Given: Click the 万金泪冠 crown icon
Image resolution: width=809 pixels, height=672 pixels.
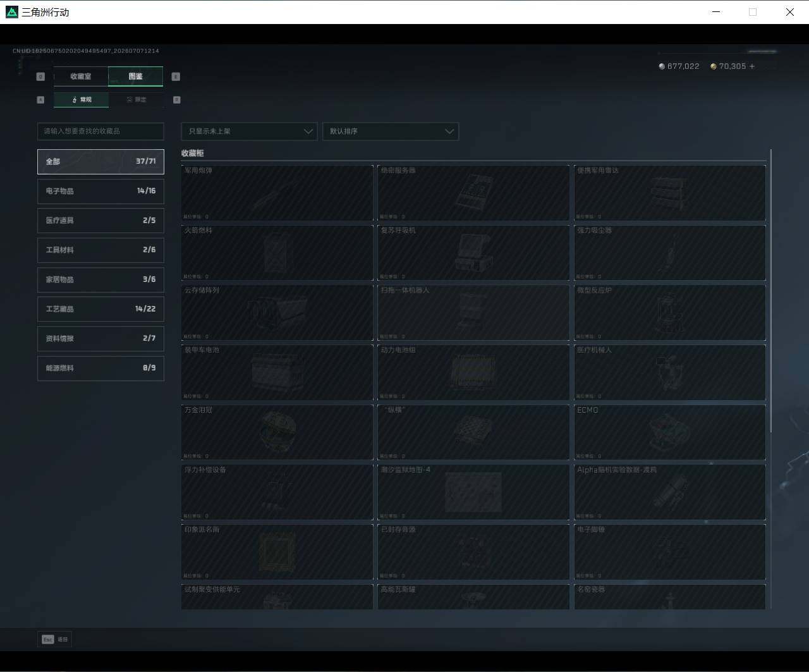Looking at the screenshot, I should pyautogui.click(x=277, y=432).
